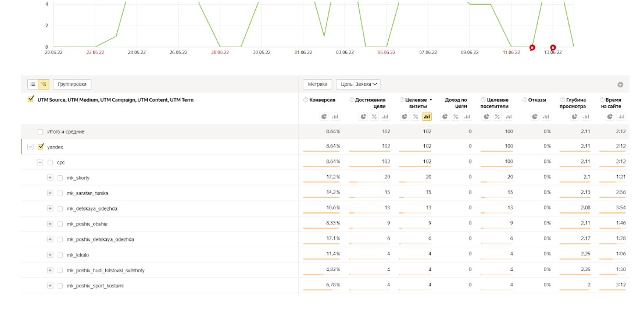The width and height of the screenshot is (644, 320).
Task: Show pie chart for Отказы column
Action: tap(536, 117)
